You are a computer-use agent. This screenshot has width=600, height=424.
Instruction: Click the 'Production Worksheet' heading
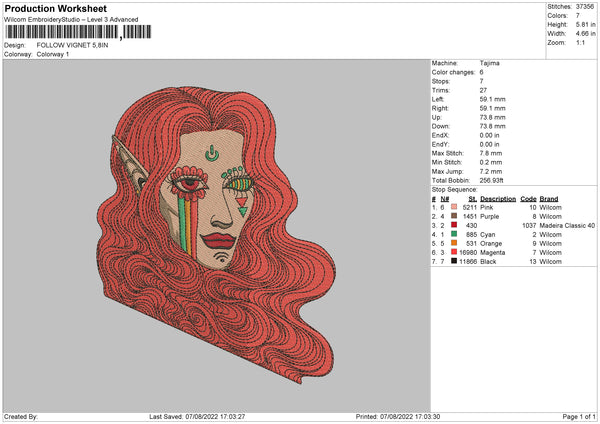pyautogui.click(x=56, y=8)
